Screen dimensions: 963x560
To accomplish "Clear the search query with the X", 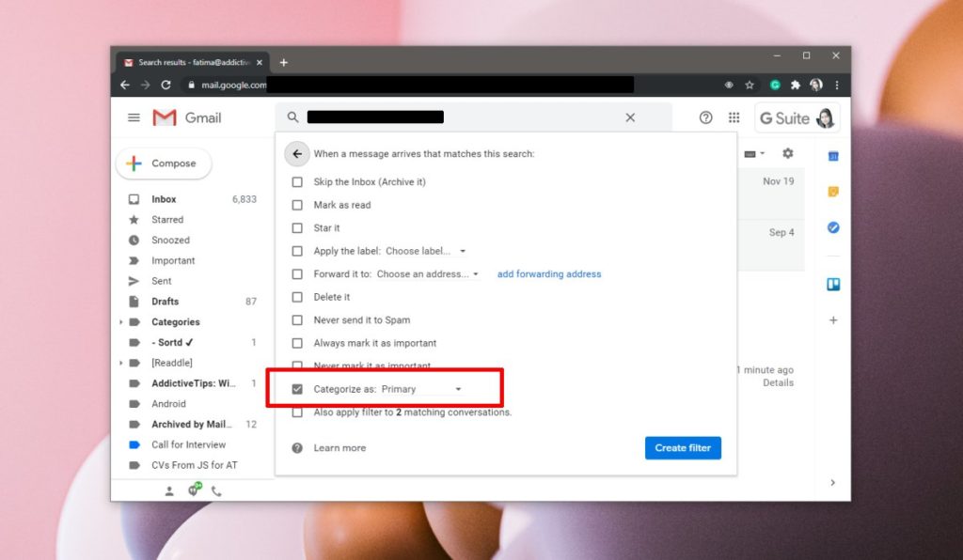I will (629, 117).
